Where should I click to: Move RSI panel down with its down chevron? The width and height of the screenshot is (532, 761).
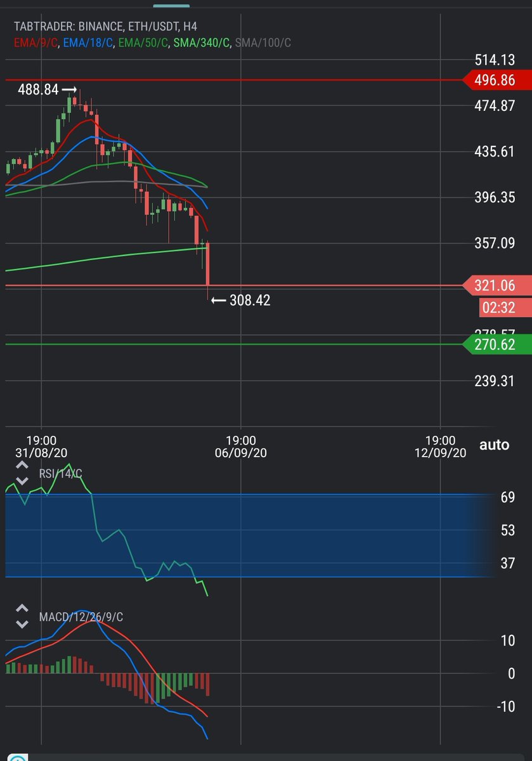[x=22, y=481]
